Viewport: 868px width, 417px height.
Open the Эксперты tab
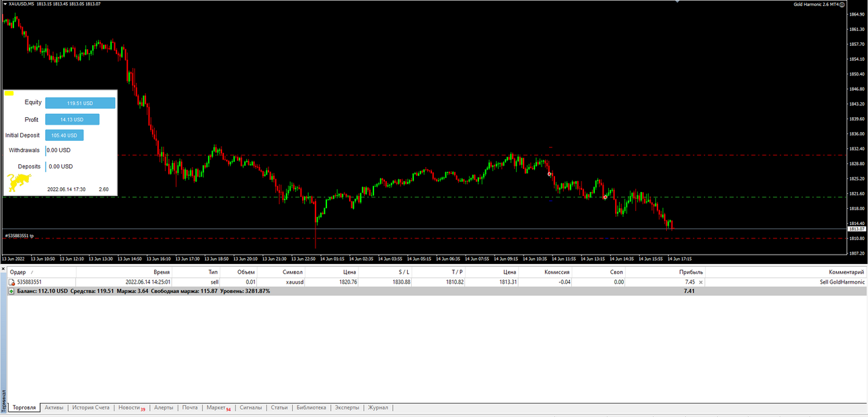click(347, 408)
